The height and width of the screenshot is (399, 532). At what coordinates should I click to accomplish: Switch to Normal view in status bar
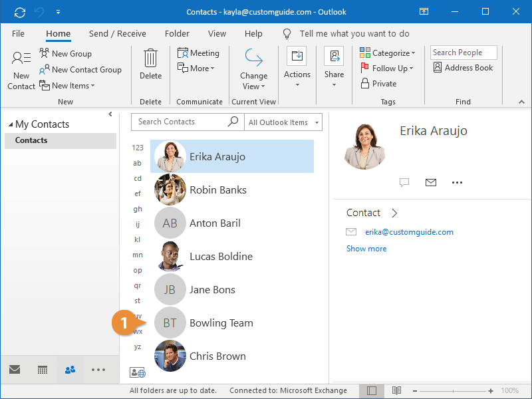pyautogui.click(x=372, y=391)
